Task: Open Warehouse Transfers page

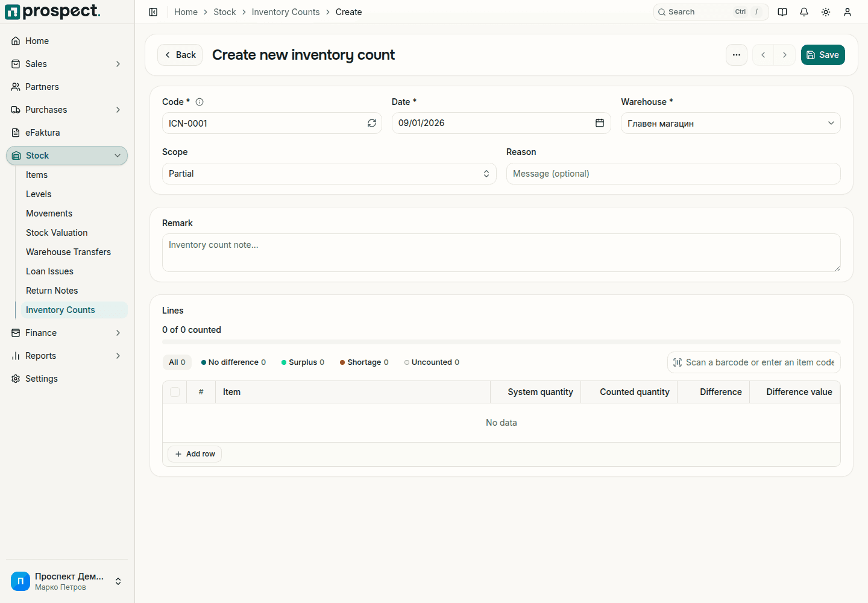Action: pyautogui.click(x=74, y=252)
